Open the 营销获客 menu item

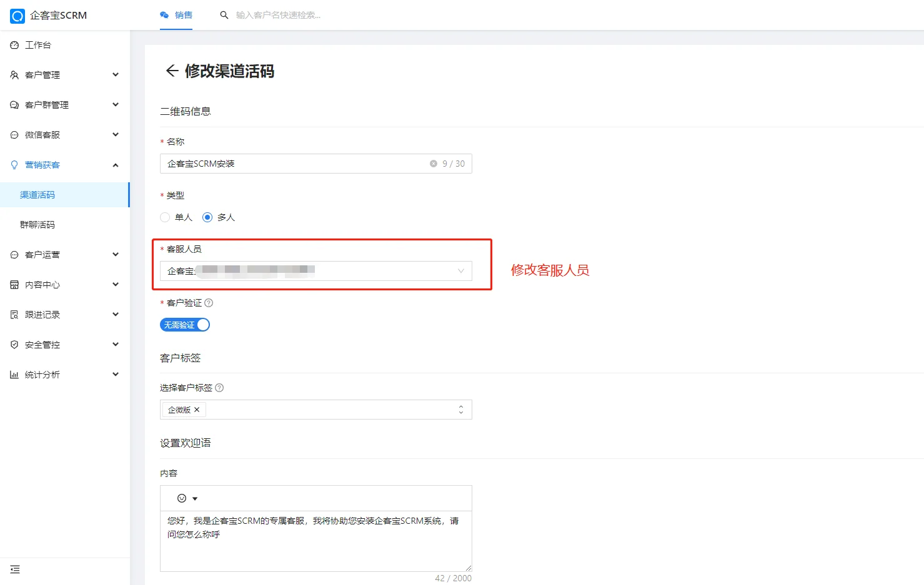click(x=65, y=165)
